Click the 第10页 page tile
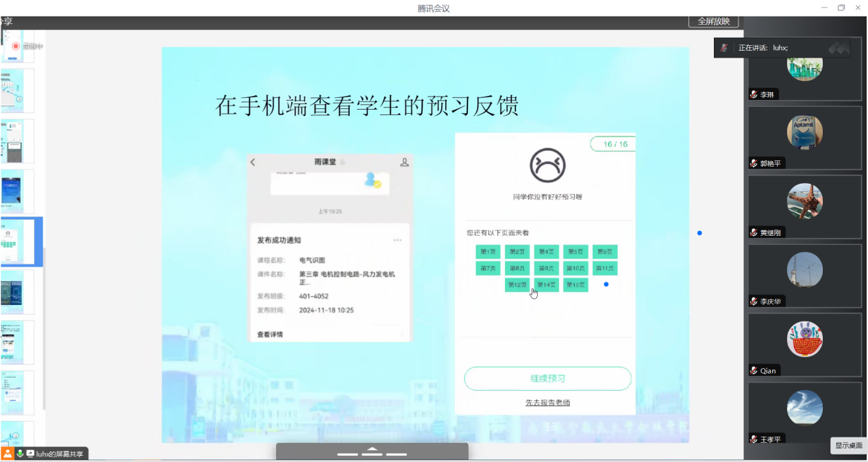 click(575, 268)
